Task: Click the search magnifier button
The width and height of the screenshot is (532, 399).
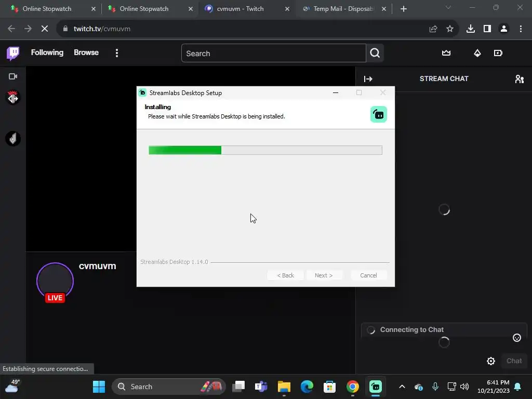Action: pos(375,53)
